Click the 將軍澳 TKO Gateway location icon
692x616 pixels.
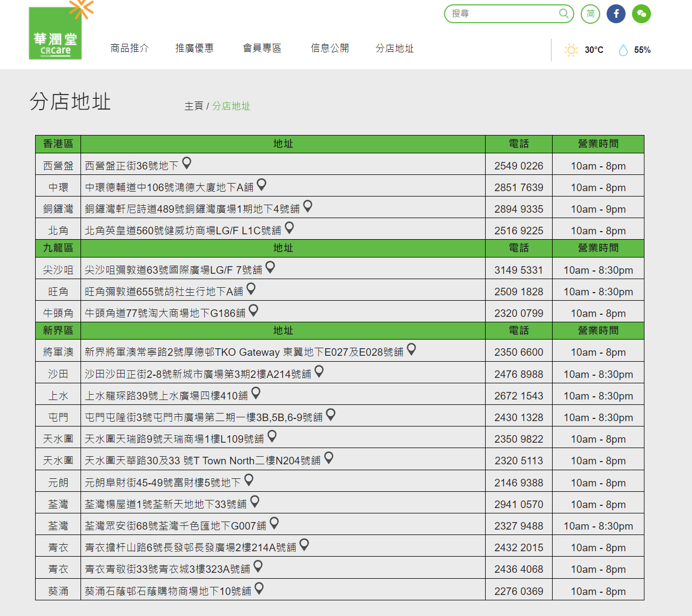[x=412, y=349]
